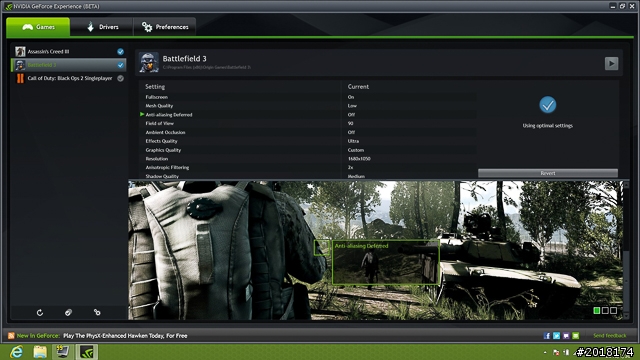Select the Mesh Quality setting row
Image resolution: width=640 pixels, height=360 pixels.
(x=308, y=106)
